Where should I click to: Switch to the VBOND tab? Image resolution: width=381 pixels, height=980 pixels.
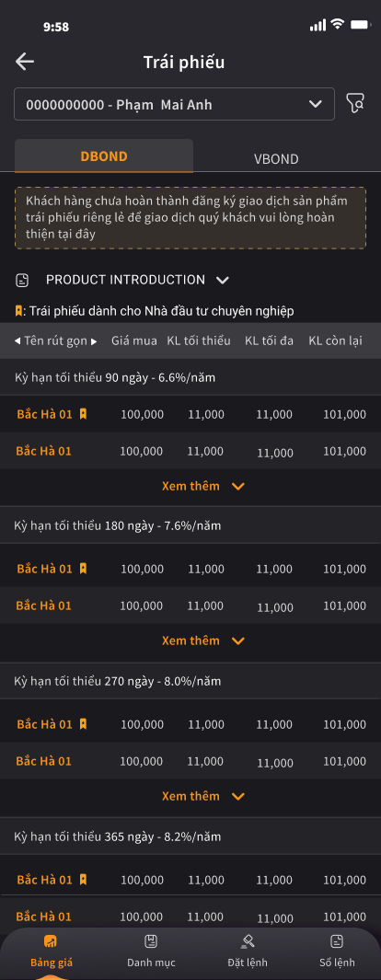pos(276,159)
